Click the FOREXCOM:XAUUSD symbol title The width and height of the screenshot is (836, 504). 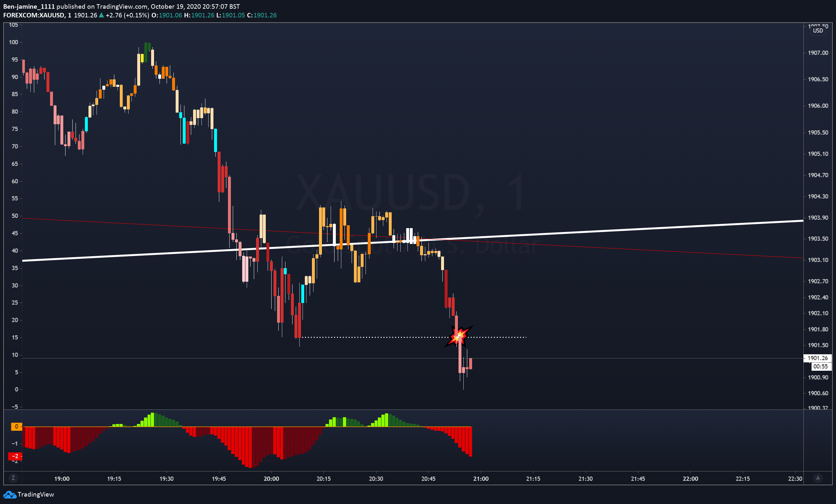(34, 15)
